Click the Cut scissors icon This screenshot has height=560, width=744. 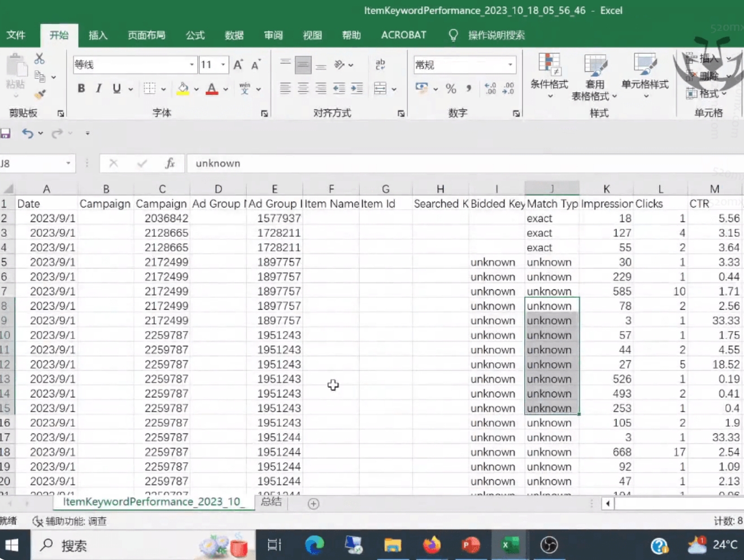tap(39, 59)
